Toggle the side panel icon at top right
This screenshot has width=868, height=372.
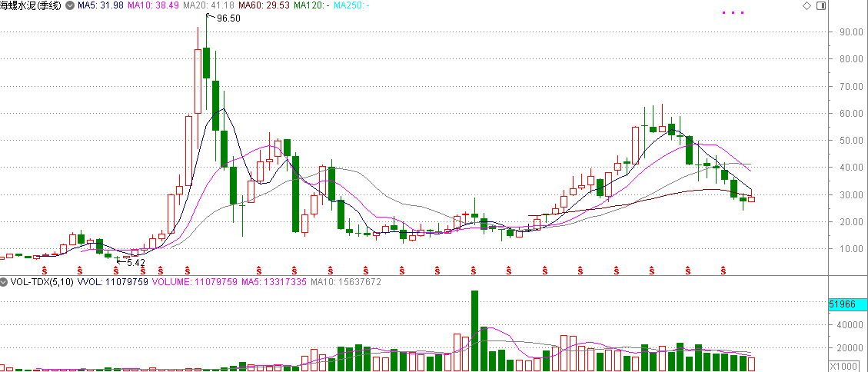tap(820, 5)
